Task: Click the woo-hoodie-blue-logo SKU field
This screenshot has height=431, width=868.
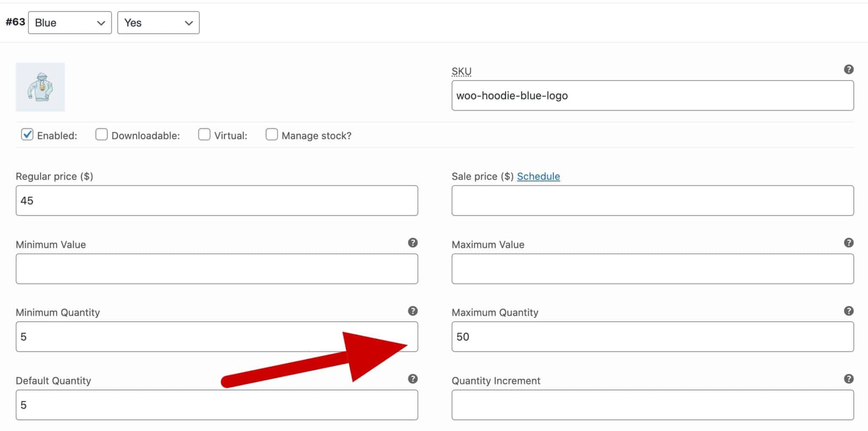Action: click(653, 95)
